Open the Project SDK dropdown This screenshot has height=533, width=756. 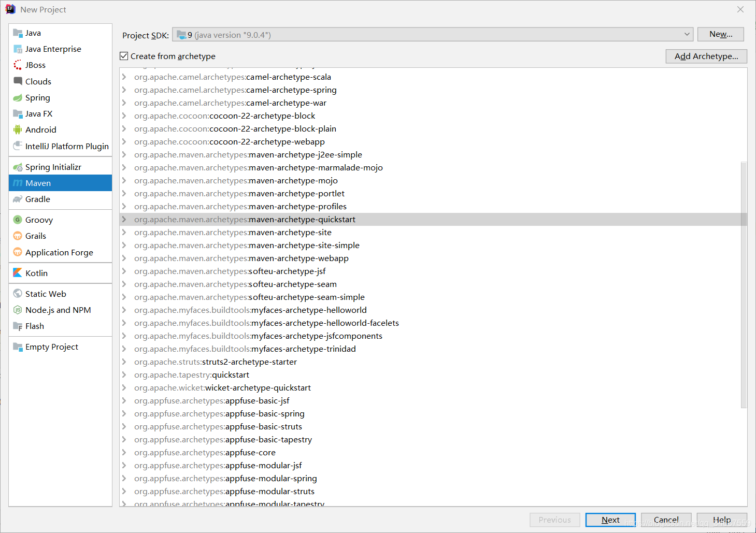click(687, 35)
